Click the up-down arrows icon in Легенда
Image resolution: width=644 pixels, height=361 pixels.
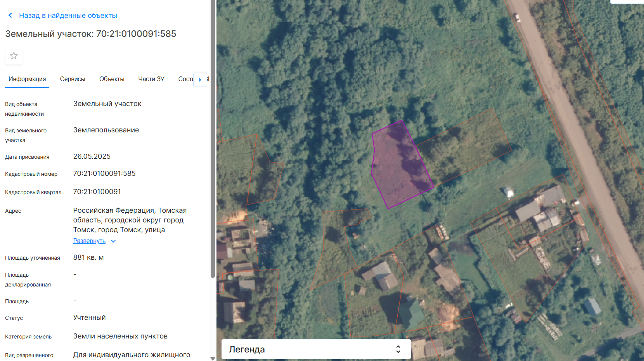click(398, 349)
